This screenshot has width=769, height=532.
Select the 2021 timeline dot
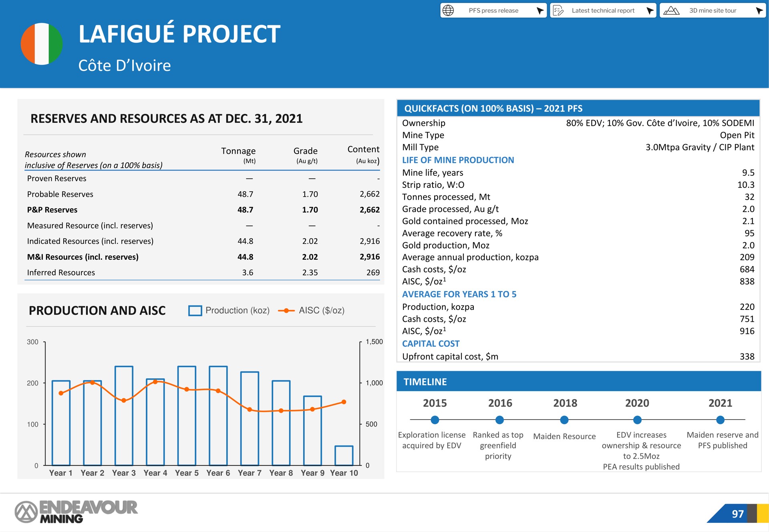click(720, 420)
